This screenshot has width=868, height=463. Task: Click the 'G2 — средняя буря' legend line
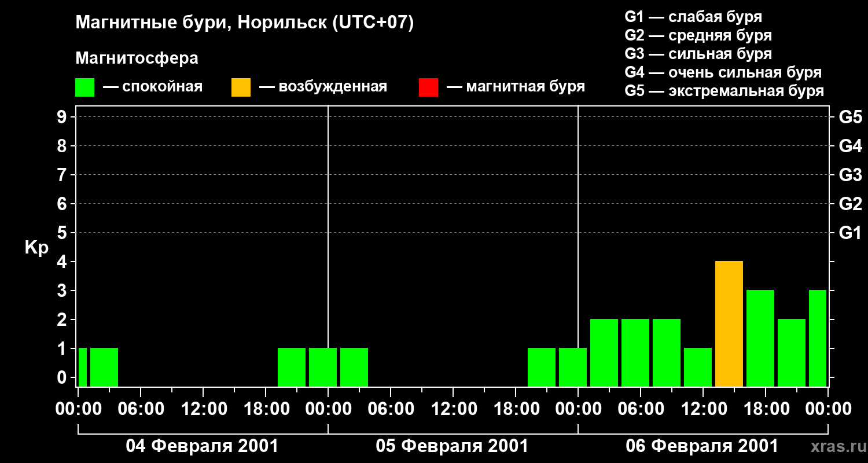point(698,35)
